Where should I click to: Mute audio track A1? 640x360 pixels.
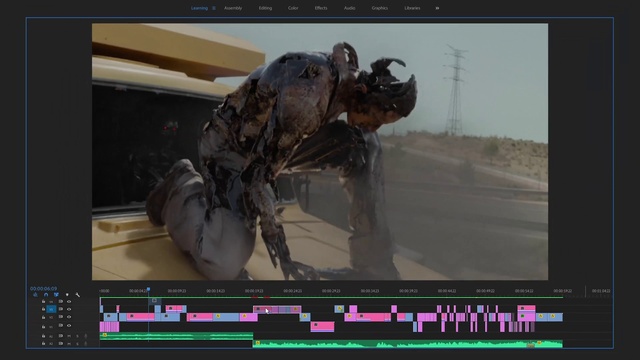tap(69, 336)
